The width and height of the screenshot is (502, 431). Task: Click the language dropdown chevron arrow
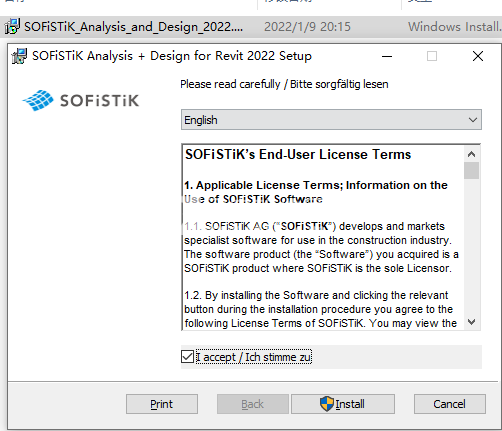(x=473, y=120)
